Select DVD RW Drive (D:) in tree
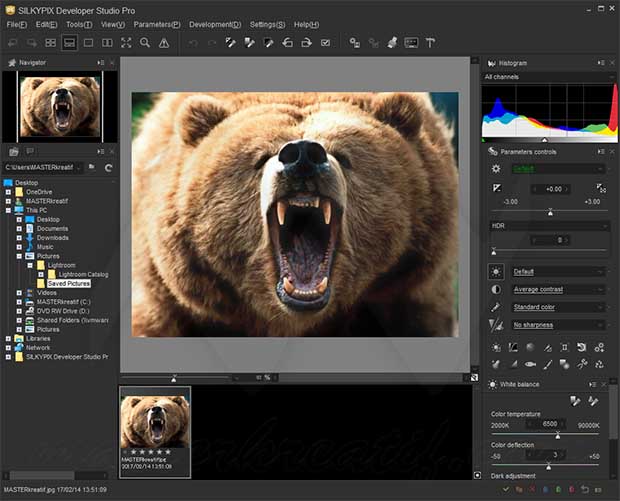Viewport: 620px width, 501px height. (63, 311)
